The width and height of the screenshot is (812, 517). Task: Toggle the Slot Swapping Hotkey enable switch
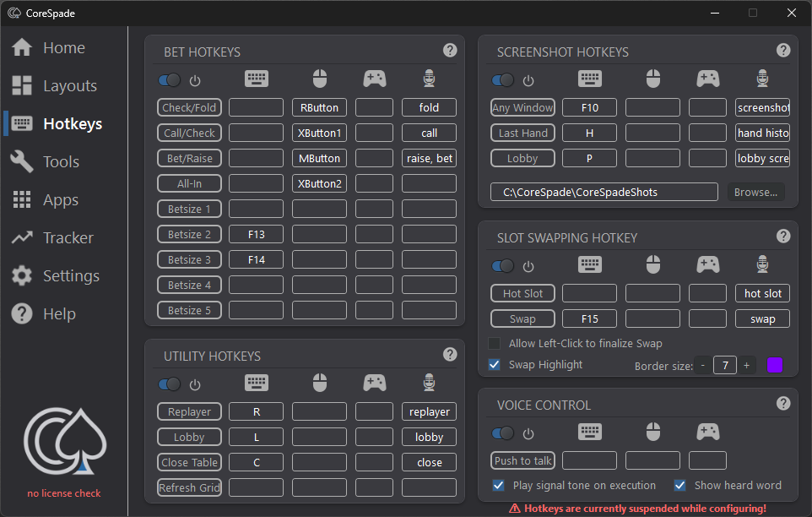[503, 266]
